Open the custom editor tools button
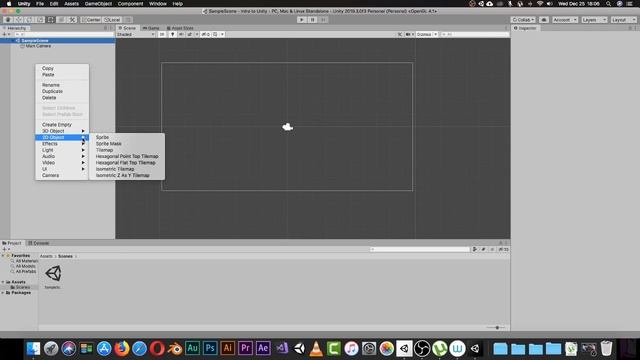This screenshot has width=640, height=360. 72,20
